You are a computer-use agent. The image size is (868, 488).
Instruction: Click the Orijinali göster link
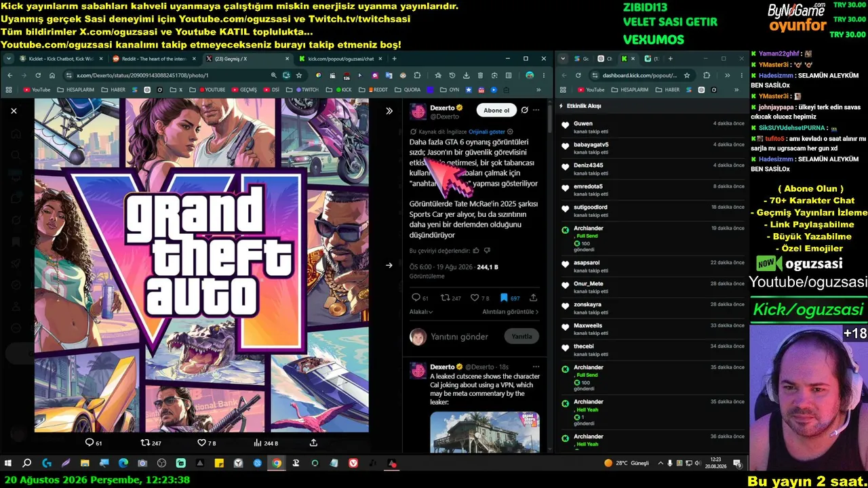[x=487, y=131]
